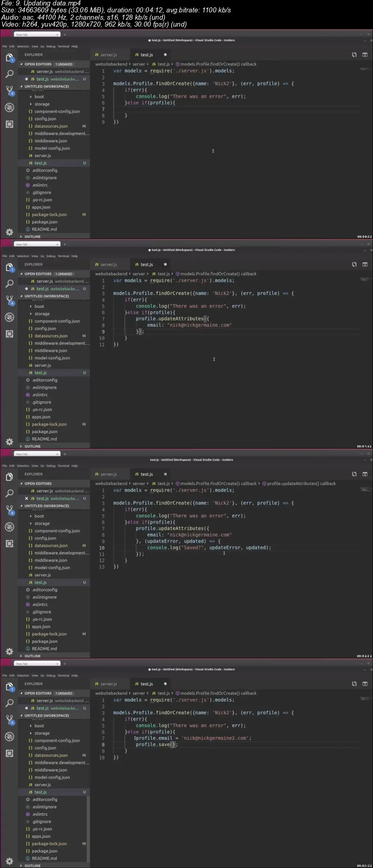Open Extensions icon in the 00:01:42 frame
The height and width of the screenshot is (868, 373).
[10, 334]
